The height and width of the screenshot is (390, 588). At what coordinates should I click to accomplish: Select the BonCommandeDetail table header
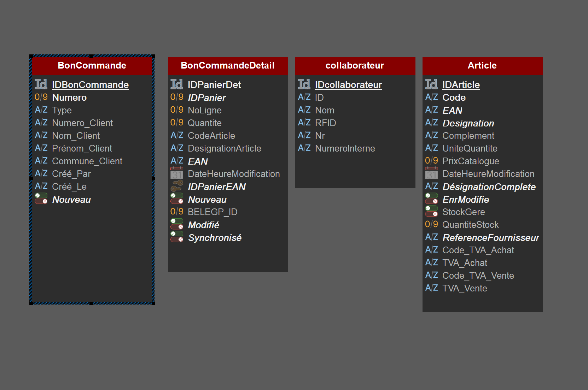click(x=228, y=66)
